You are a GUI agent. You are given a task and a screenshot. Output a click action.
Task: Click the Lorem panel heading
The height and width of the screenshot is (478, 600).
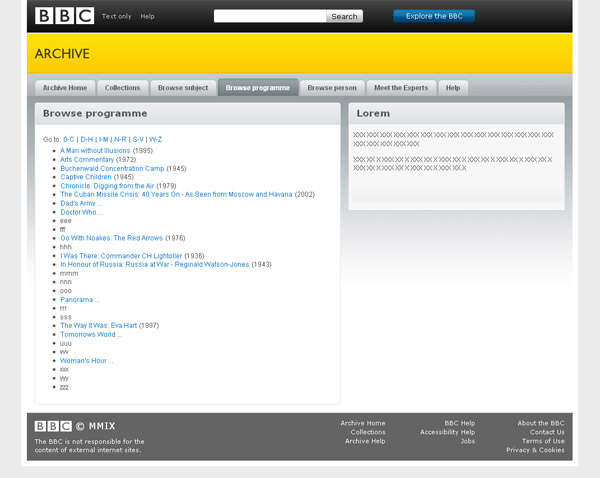pos(373,113)
